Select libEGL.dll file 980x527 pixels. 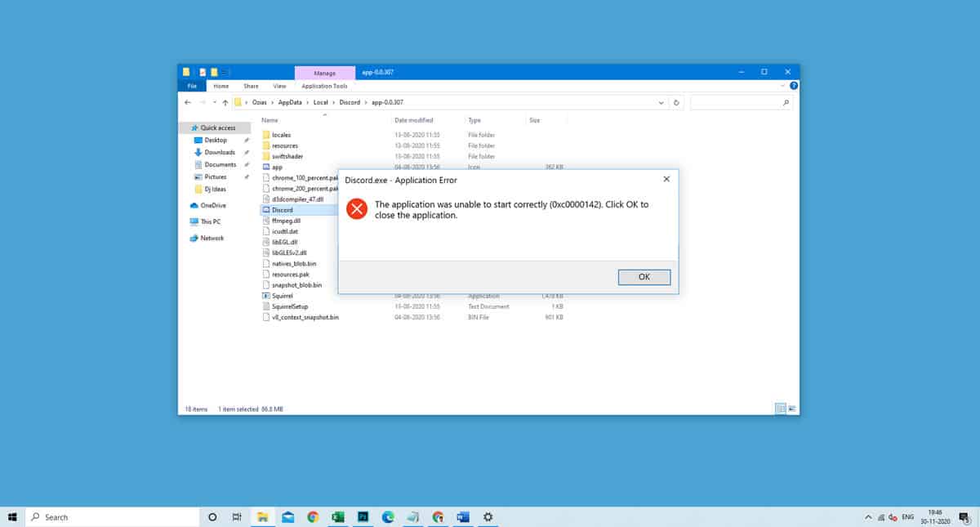[281, 242]
